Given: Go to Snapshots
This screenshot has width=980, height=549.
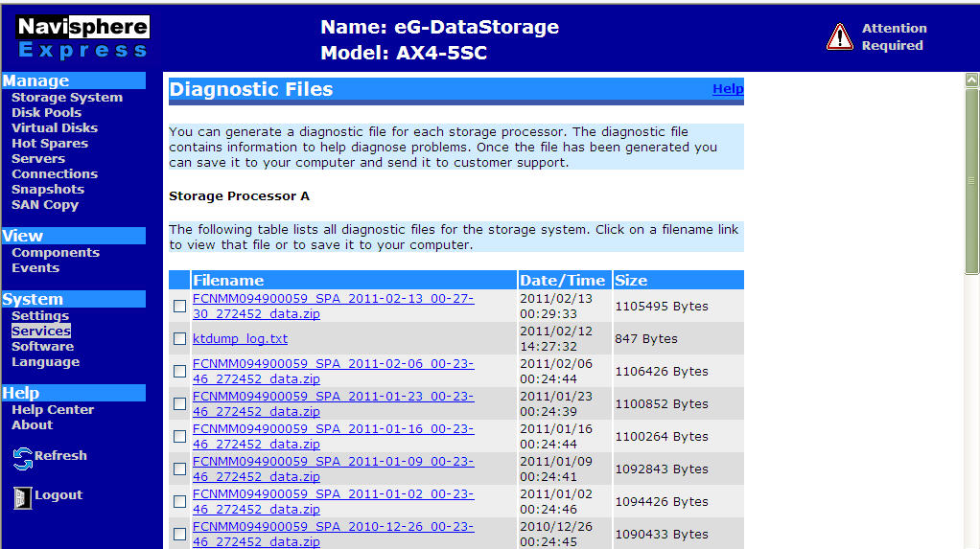Looking at the screenshot, I should coord(48,190).
